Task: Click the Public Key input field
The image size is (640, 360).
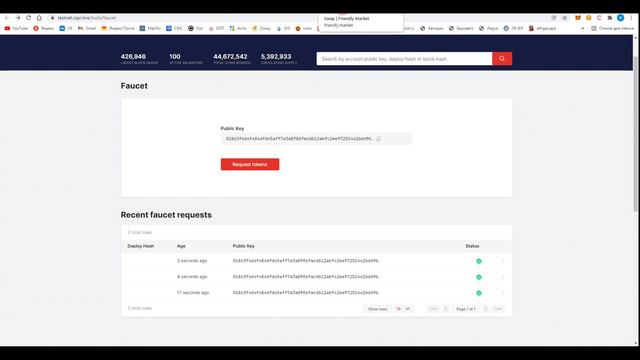Action: pyautogui.click(x=316, y=139)
